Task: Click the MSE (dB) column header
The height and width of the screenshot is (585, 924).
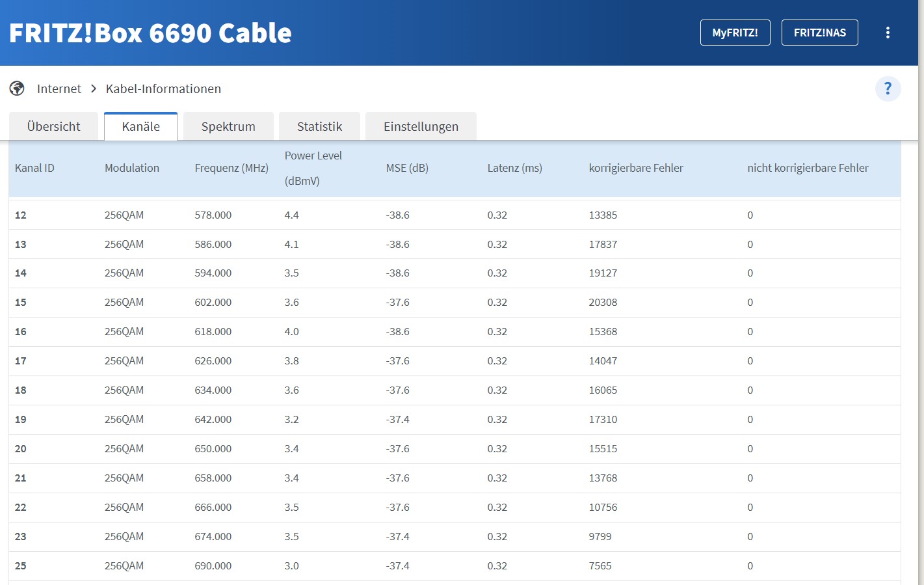Action: click(x=407, y=168)
